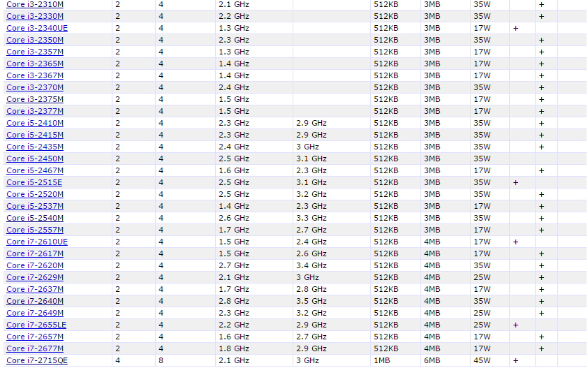Viewport: 588px width, 368px height.
Task: Open the Core i3-2310M link
Action: click(x=35, y=4)
